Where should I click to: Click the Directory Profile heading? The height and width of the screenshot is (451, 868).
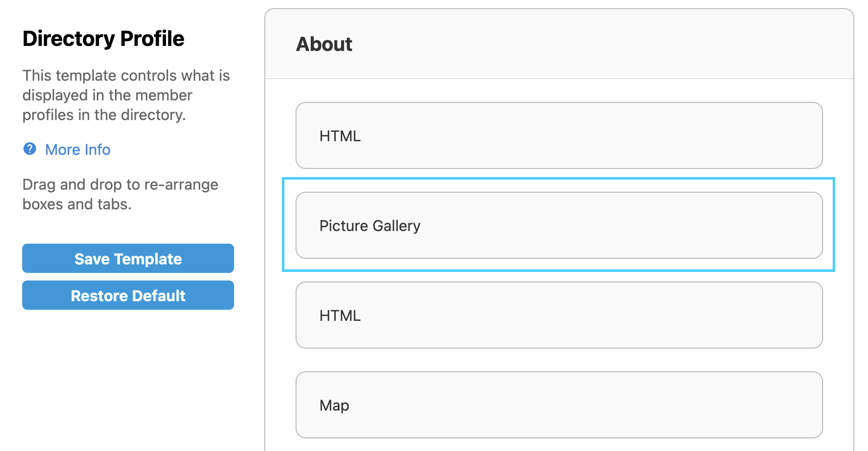(103, 39)
